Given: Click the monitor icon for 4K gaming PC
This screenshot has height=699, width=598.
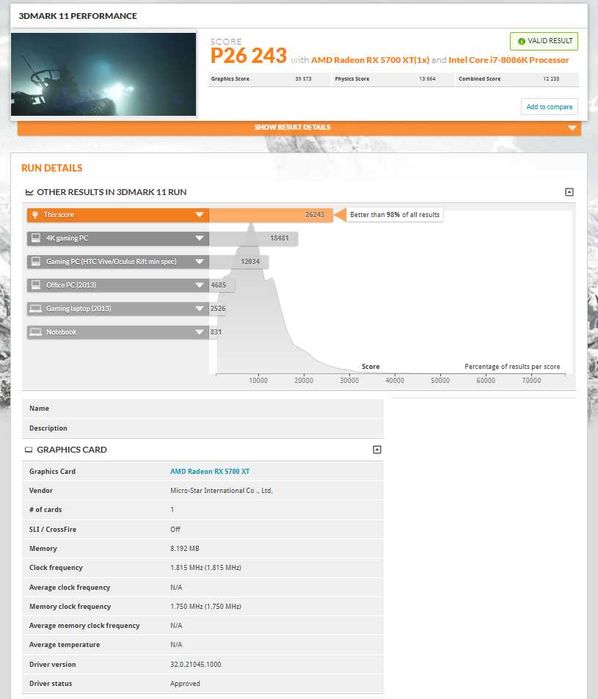Looking at the screenshot, I should point(36,238).
